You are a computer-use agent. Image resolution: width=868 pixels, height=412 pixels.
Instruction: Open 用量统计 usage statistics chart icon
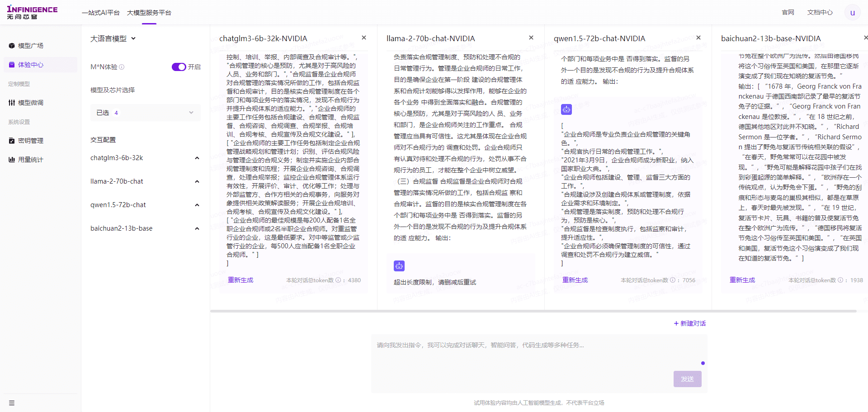pos(12,160)
